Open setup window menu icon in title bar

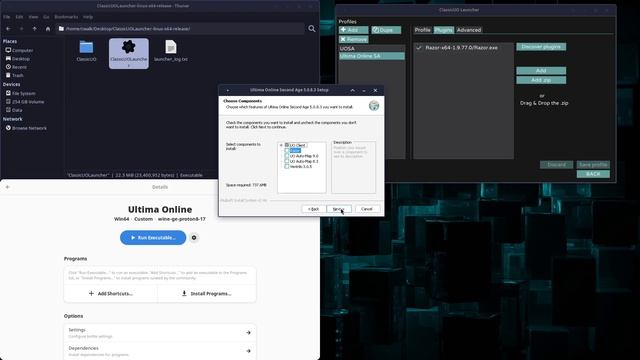[227, 90]
